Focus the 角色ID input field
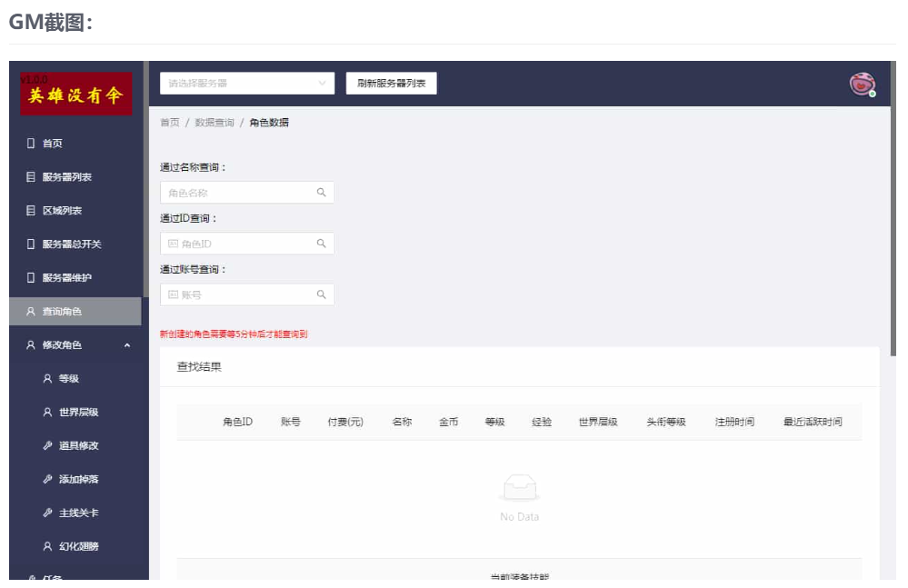The width and height of the screenshot is (908, 588). (x=247, y=244)
